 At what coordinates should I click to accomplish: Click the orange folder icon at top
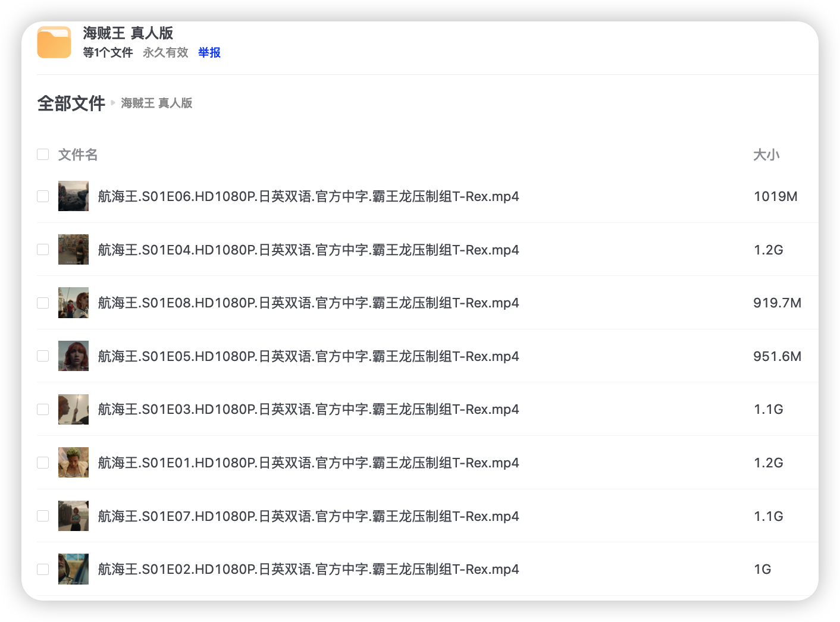click(x=54, y=42)
